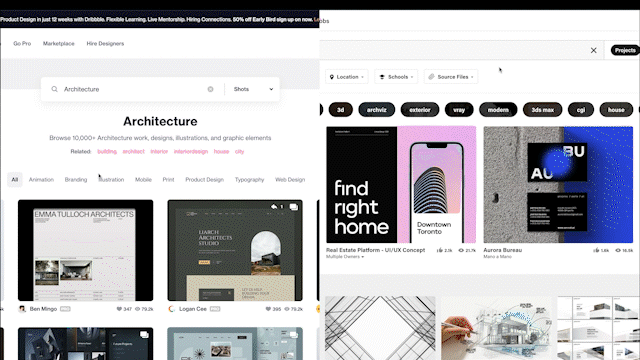Click the Projects button in Behance
Viewport: 640px width, 360px height.
click(x=625, y=50)
